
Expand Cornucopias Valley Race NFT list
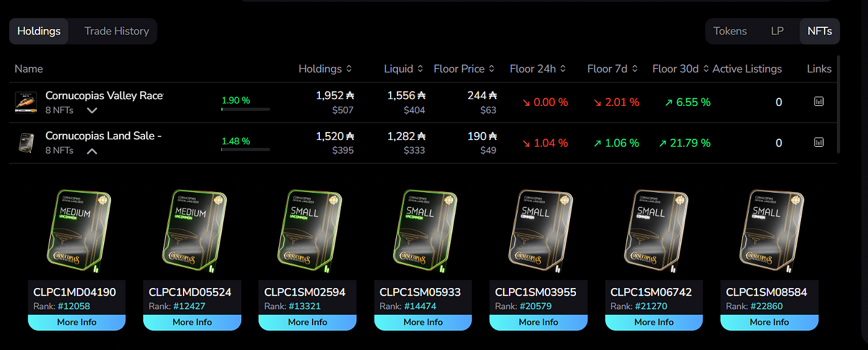pyautogui.click(x=92, y=110)
